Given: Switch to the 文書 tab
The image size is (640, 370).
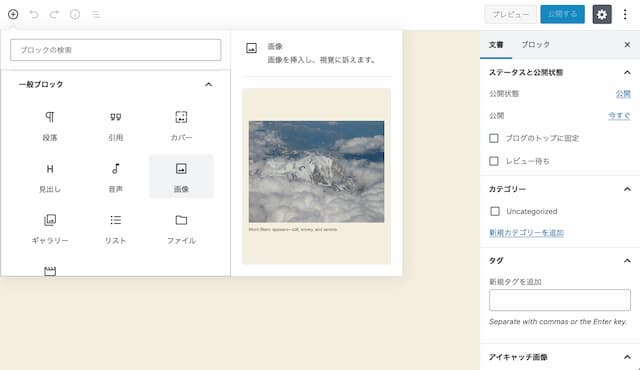Looking at the screenshot, I should click(496, 44).
